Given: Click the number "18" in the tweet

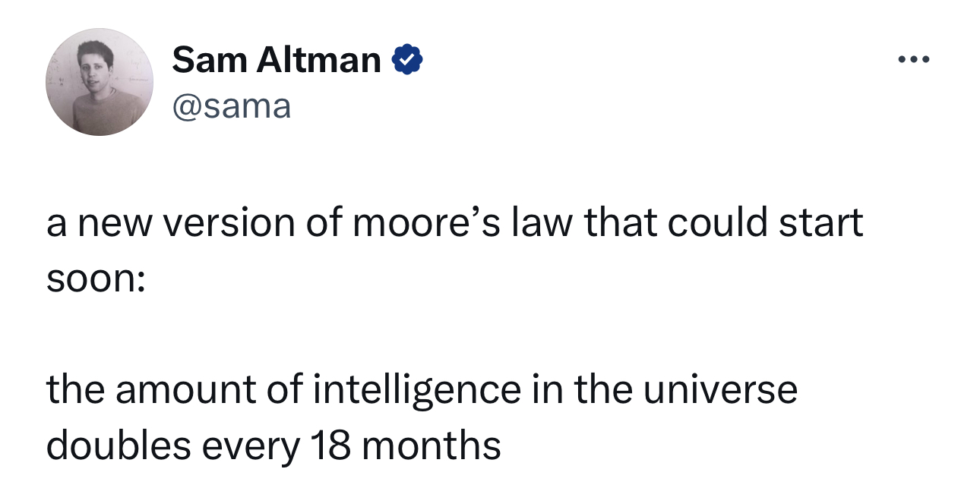Looking at the screenshot, I should pyautogui.click(x=329, y=446).
